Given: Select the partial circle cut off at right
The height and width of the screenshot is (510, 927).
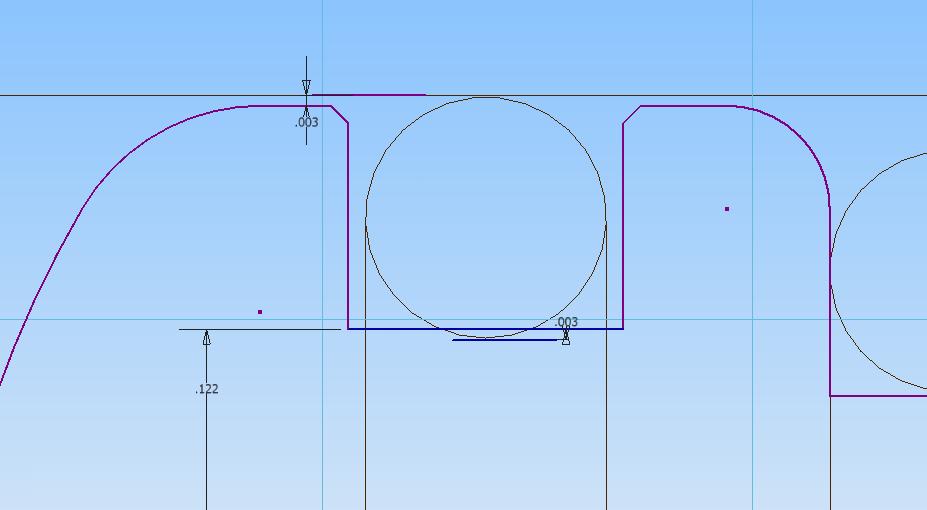Looking at the screenshot, I should pos(879,271).
